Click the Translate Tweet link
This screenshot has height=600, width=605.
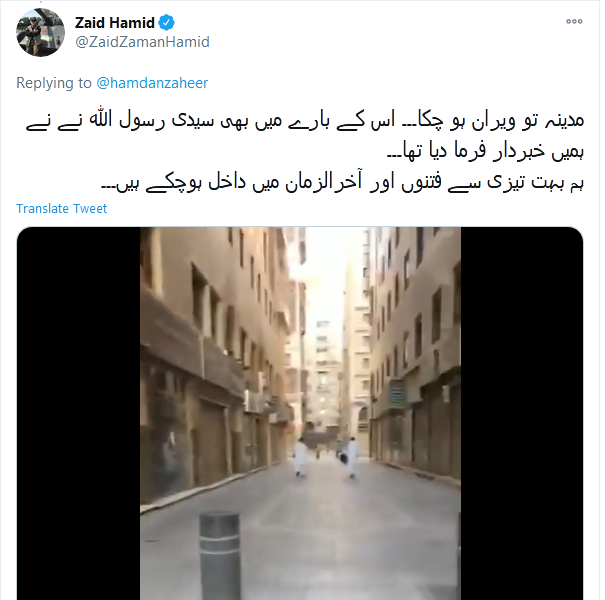point(61,209)
